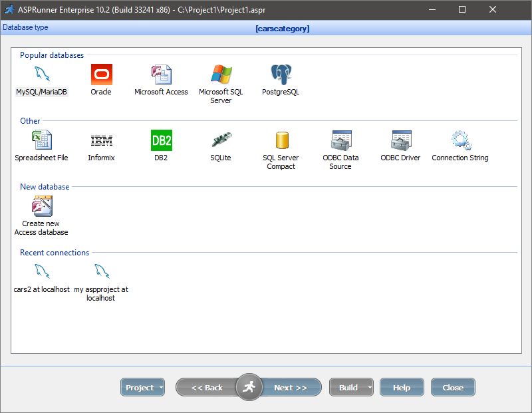Click the Close button in the wizard bar
Viewport: 532px width, 413px height.
tap(453, 387)
